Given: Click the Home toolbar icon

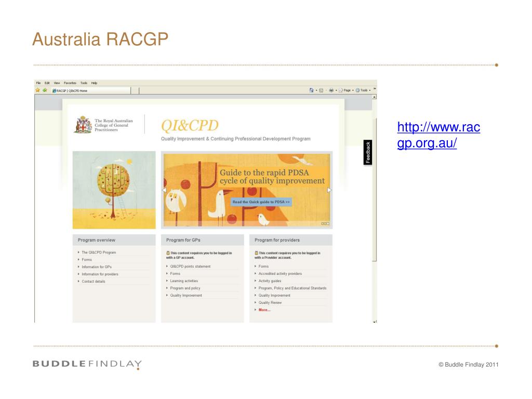Looking at the screenshot, I should tap(311, 90).
